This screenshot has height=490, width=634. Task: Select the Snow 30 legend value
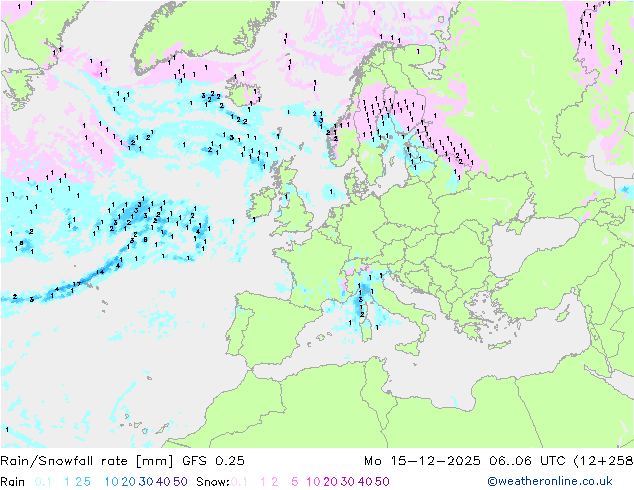(x=348, y=482)
